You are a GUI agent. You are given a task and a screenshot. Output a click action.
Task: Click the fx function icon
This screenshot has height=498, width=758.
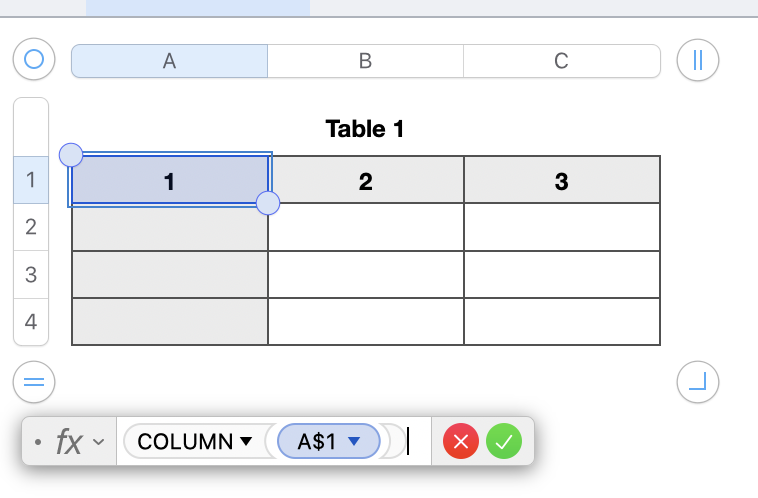(x=69, y=441)
